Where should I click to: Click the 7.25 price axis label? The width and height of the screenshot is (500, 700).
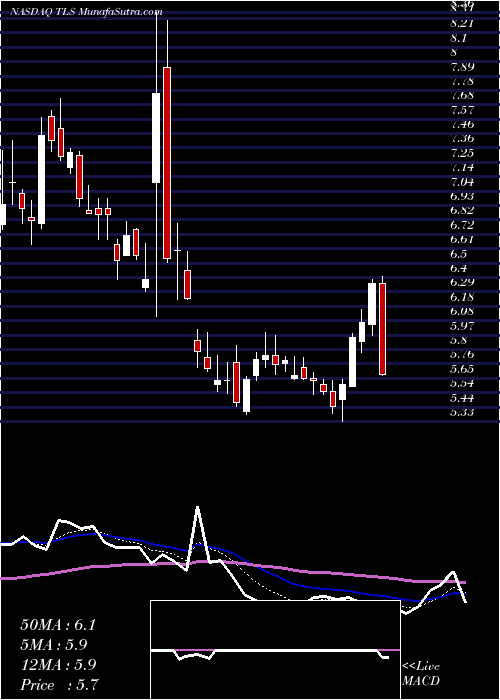tap(462, 154)
